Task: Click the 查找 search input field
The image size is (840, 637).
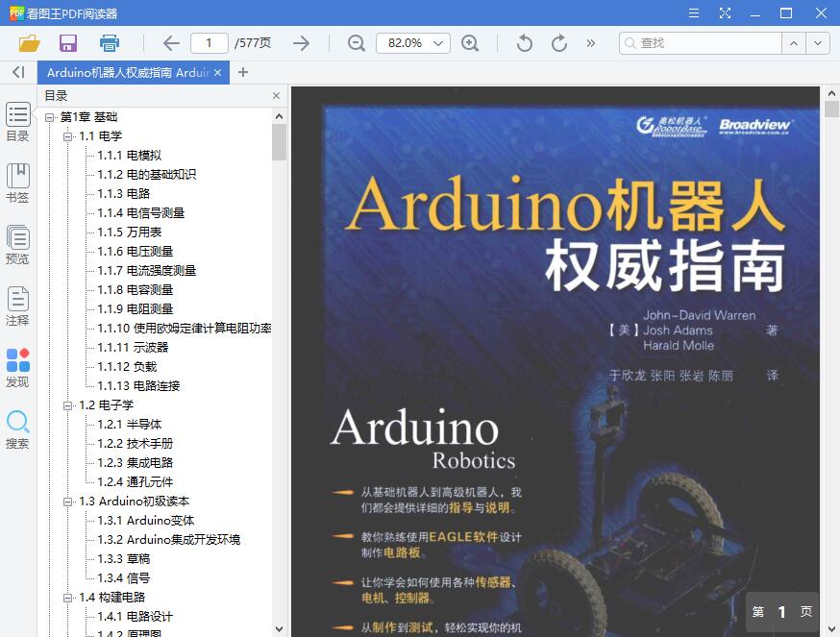Action: (x=701, y=43)
